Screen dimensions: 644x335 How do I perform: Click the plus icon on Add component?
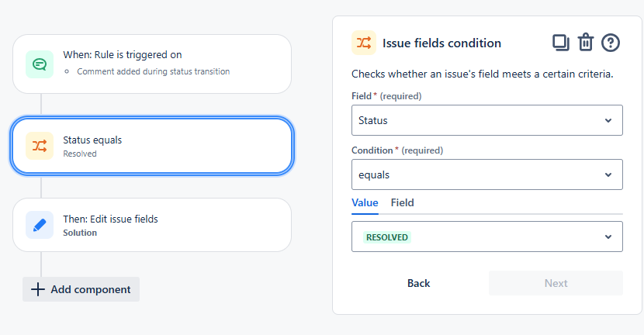tap(38, 289)
